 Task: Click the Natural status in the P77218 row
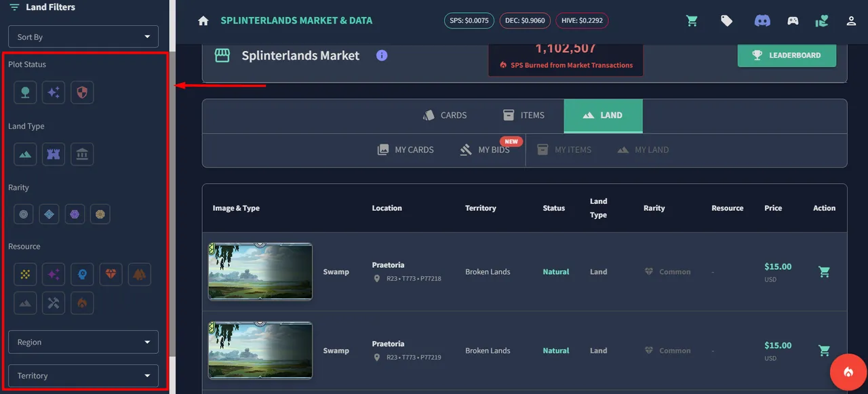(556, 272)
